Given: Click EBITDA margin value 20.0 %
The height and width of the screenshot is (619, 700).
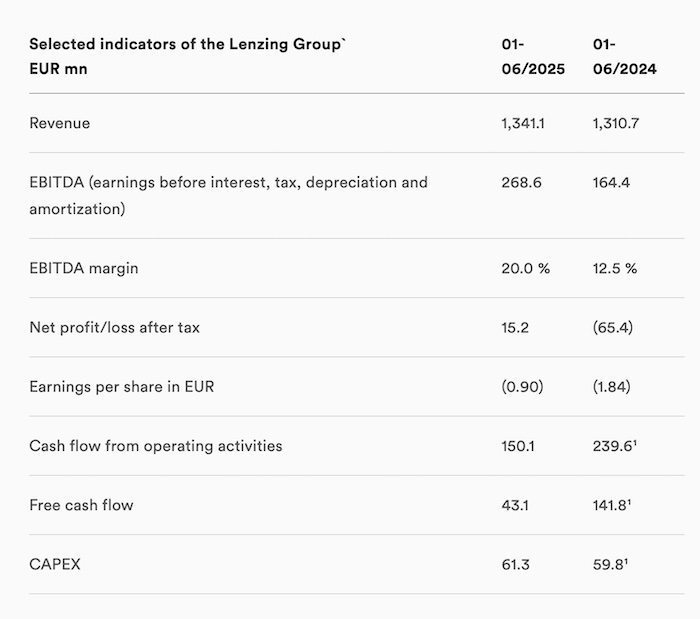Looking at the screenshot, I should [525, 268].
